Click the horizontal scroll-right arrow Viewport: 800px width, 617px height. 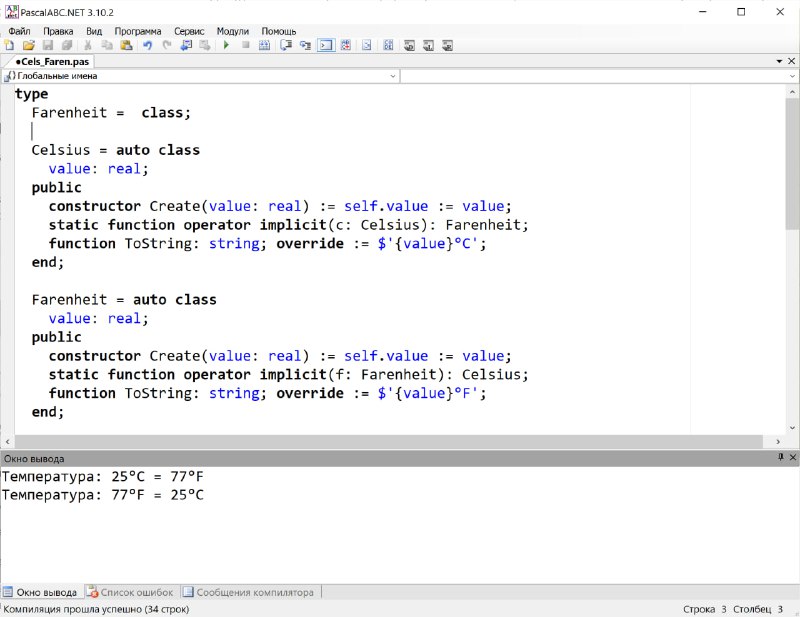(778, 441)
